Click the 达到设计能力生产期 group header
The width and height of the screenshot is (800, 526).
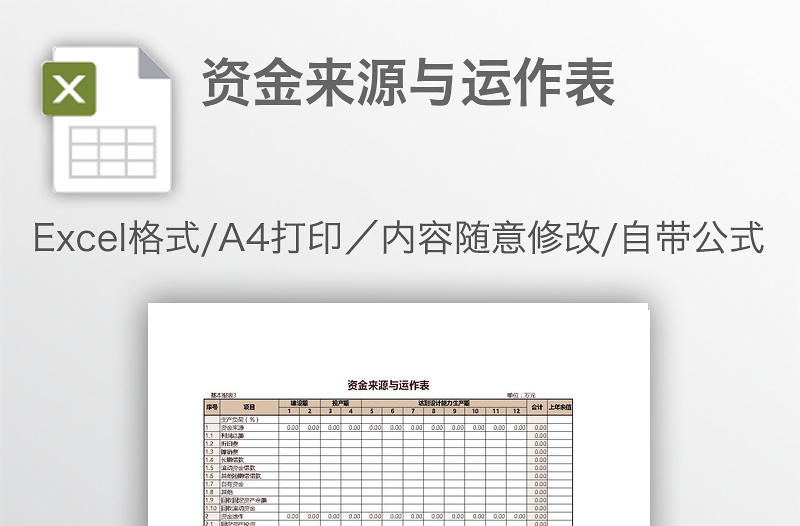pyautogui.click(x=444, y=403)
